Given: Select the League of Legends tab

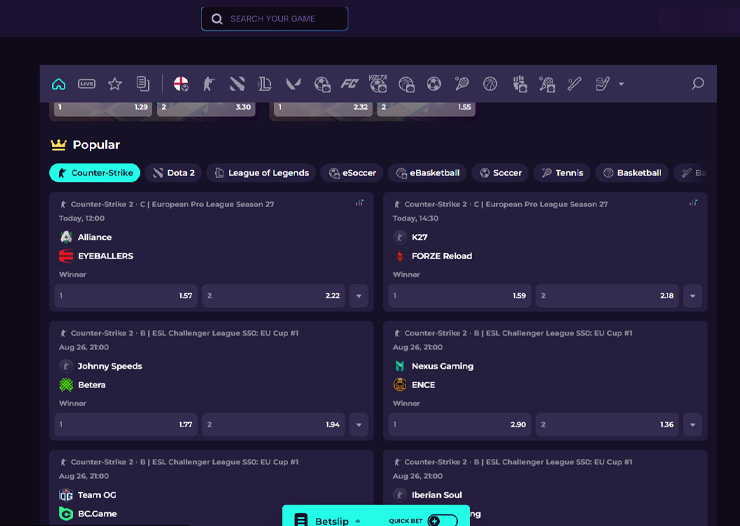Looking at the screenshot, I should 260,173.
